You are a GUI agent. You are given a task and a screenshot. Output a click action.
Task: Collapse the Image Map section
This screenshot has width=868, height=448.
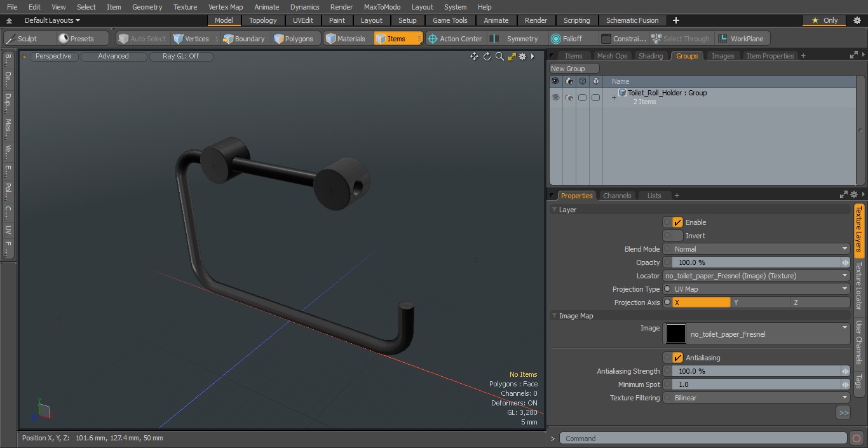coord(555,316)
